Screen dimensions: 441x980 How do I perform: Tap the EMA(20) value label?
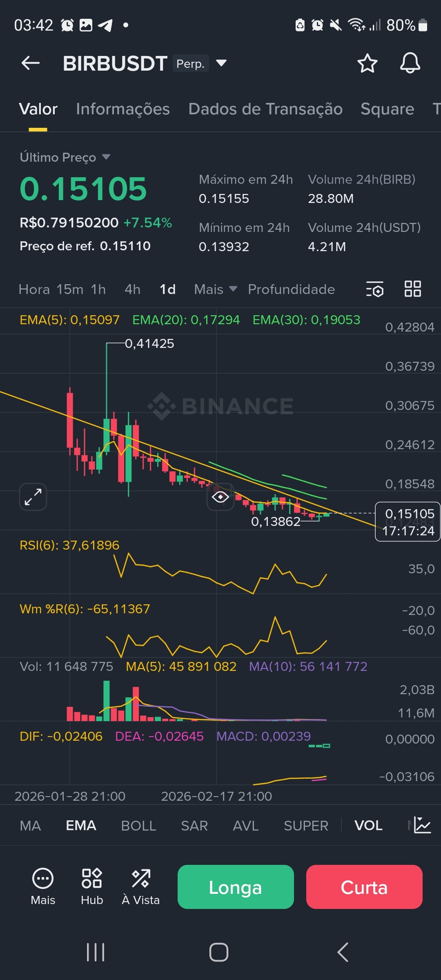pyautogui.click(x=186, y=320)
